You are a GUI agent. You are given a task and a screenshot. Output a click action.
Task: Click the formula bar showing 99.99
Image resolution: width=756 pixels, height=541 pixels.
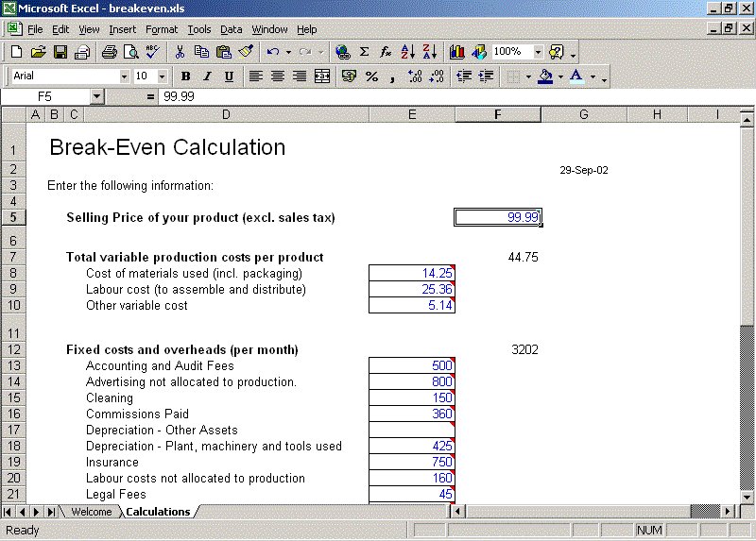(x=455, y=96)
